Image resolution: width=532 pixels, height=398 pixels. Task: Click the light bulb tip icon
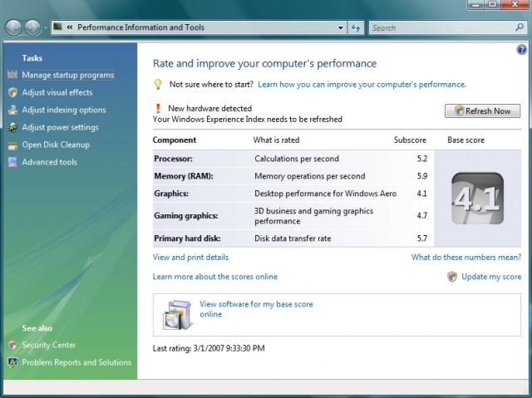[x=158, y=84]
